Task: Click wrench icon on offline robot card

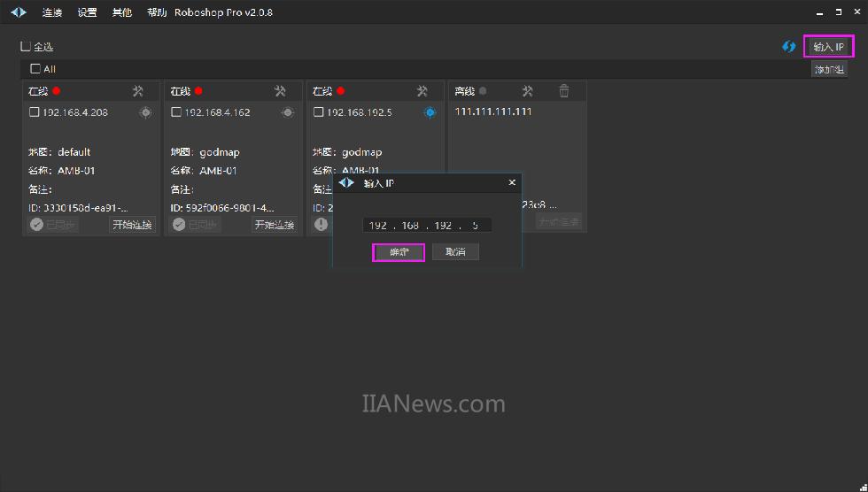Action: (527, 91)
